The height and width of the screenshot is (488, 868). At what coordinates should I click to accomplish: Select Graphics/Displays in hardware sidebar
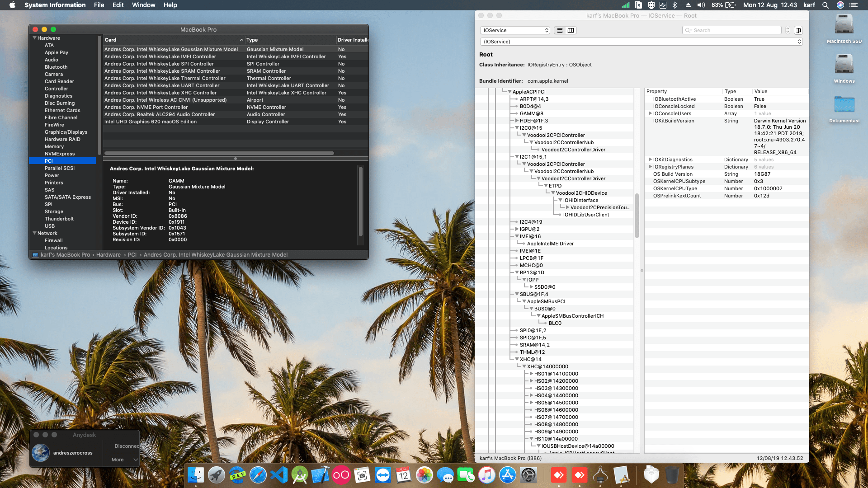click(66, 132)
